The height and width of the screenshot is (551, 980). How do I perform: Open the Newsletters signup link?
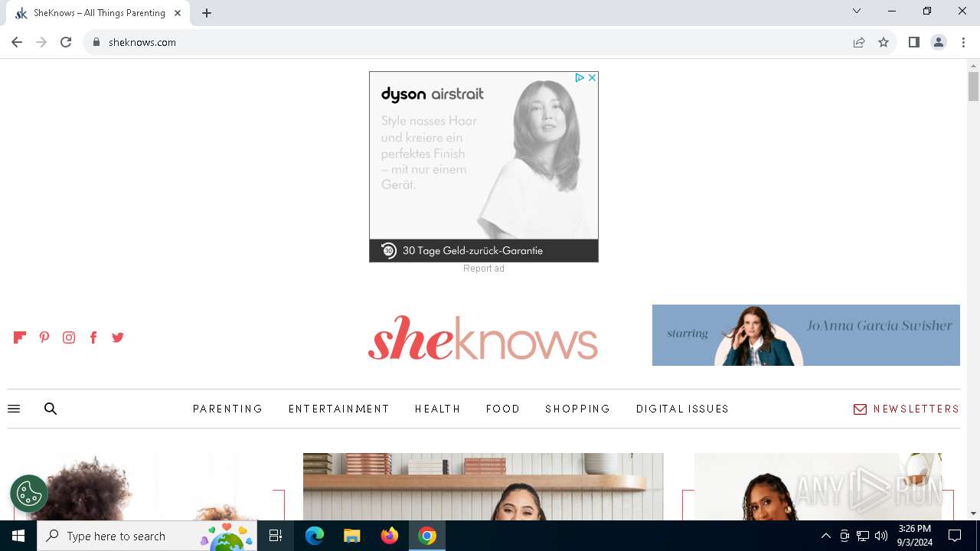[x=906, y=409]
